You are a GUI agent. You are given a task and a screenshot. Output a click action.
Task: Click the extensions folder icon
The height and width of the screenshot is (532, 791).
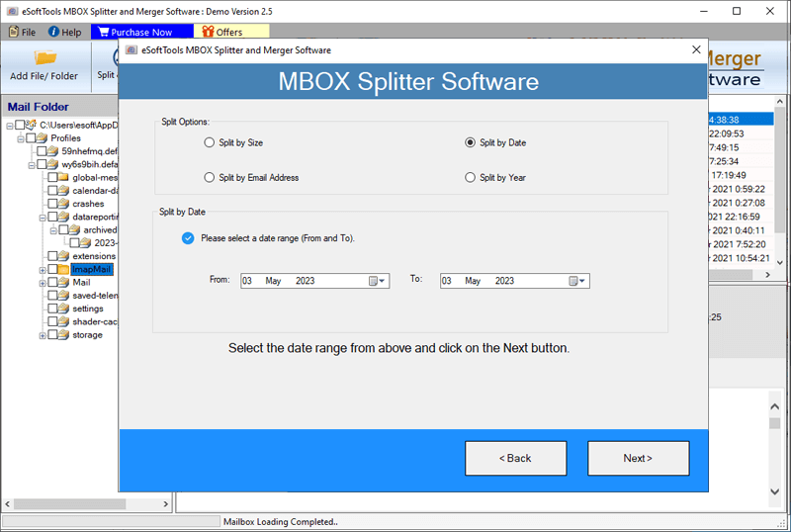(x=63, y=256)
